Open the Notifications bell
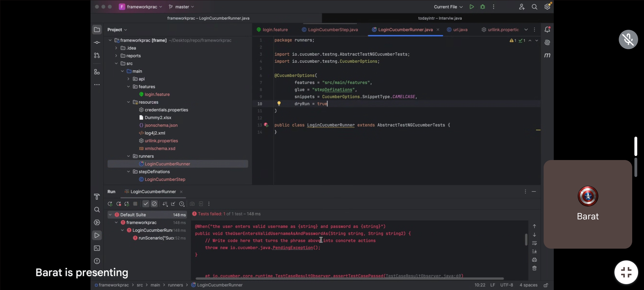The image size is (644, 290). [x=547, y=30]
